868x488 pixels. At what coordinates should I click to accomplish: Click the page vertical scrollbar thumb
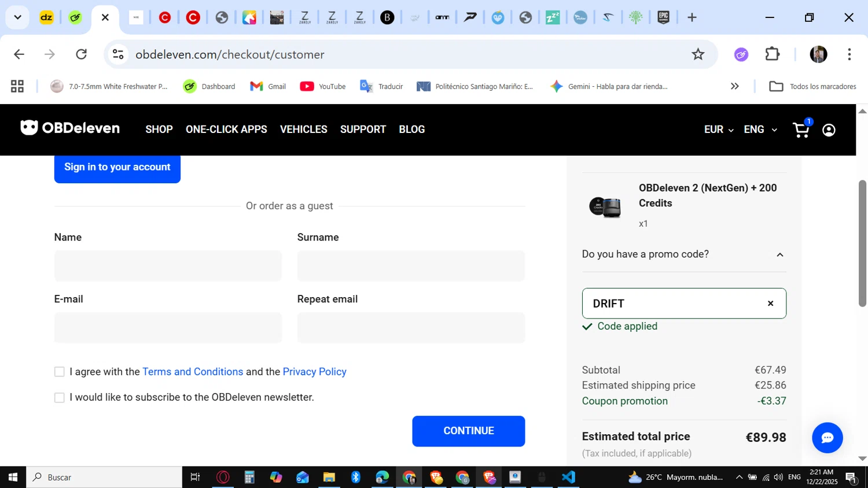(862, 243)
